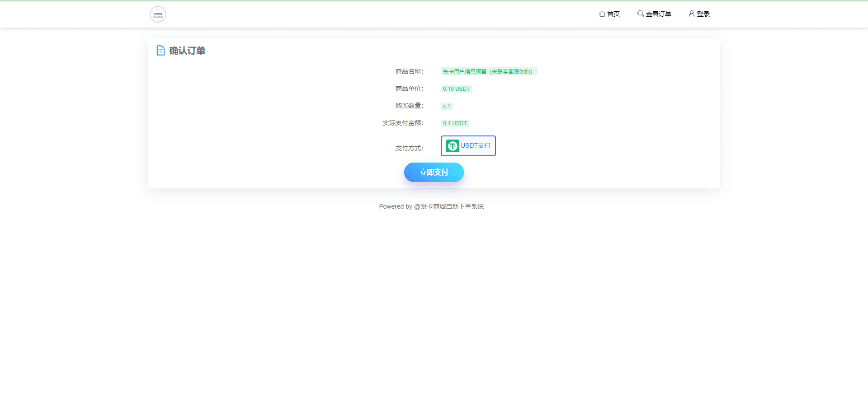
Task: Click the 0.10 USDT unit price tag
Action: [456, 89]
